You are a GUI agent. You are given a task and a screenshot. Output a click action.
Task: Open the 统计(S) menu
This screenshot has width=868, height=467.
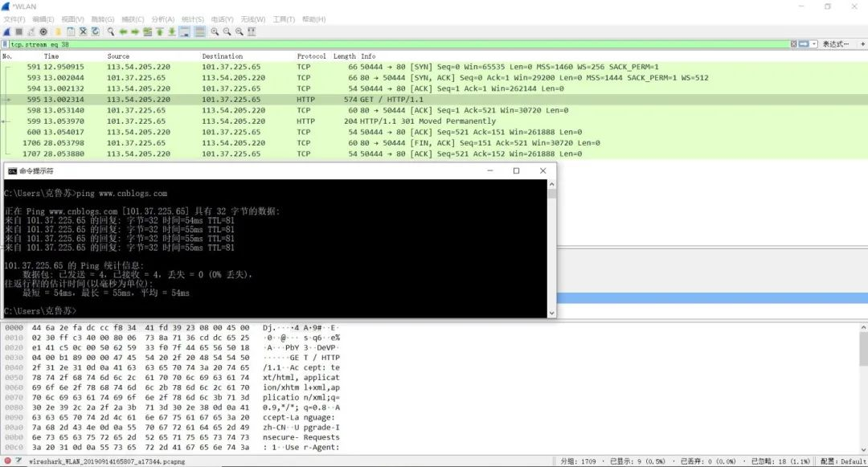tap(193, 19)
